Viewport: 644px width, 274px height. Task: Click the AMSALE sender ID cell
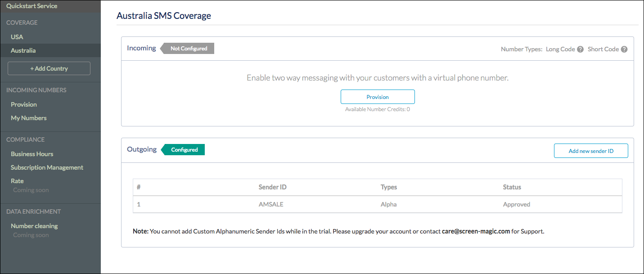pyautogui.click(x=271, y=204)
